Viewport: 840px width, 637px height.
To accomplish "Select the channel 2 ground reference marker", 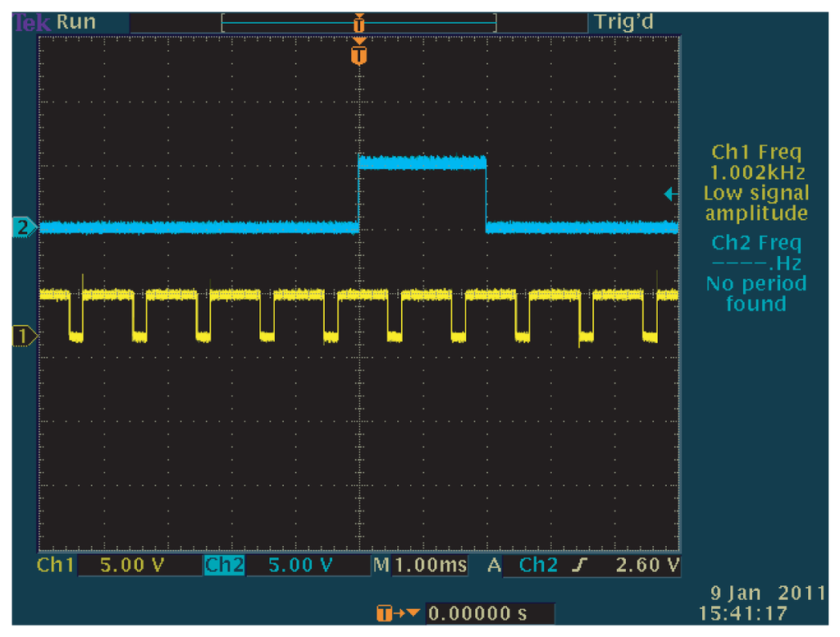I will click(23, 227).
